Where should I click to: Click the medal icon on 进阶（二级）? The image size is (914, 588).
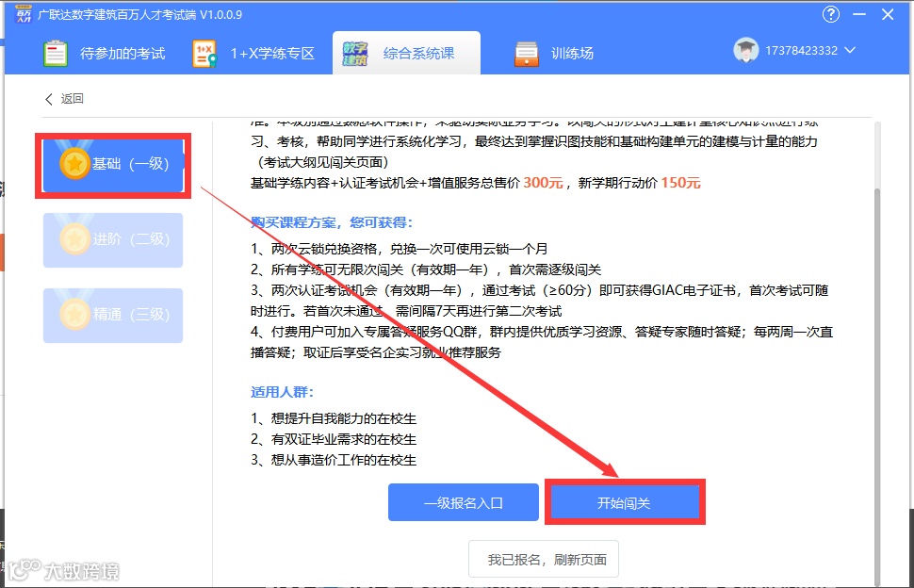pyautogui.click(x=74, y=238)
